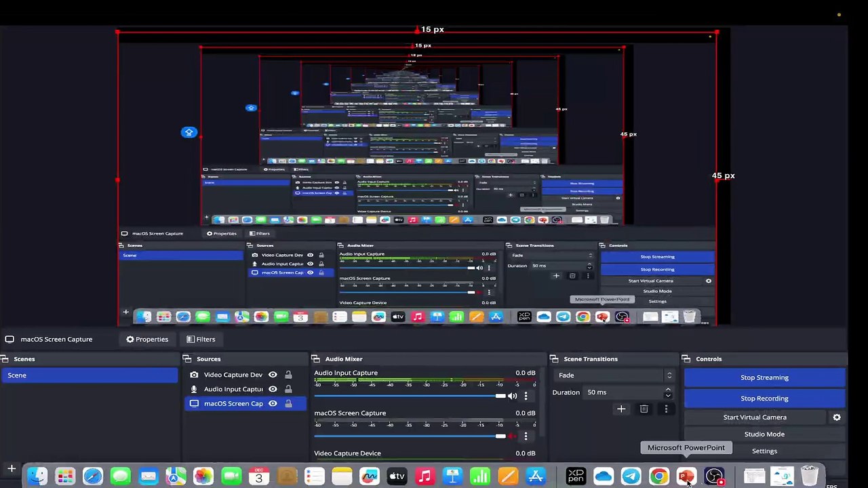This screenshot has width=868, height=488.
Task: Open the Trash in the Dock
Action: 810,476
